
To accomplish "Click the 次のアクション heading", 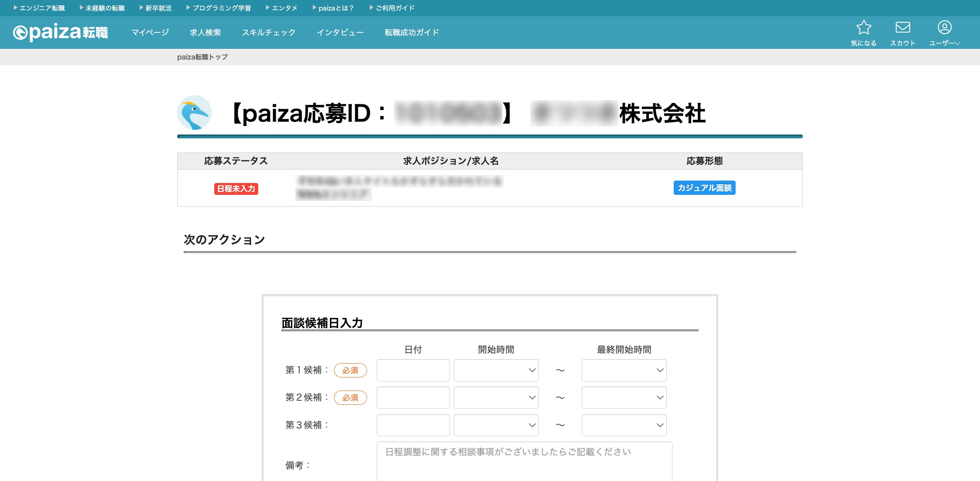I will (224, 240).
